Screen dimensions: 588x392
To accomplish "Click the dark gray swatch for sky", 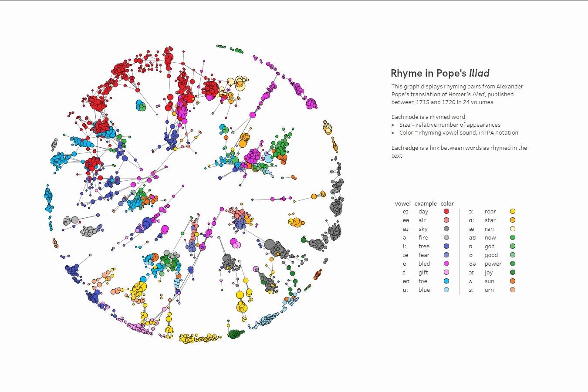I will [446, 229].
